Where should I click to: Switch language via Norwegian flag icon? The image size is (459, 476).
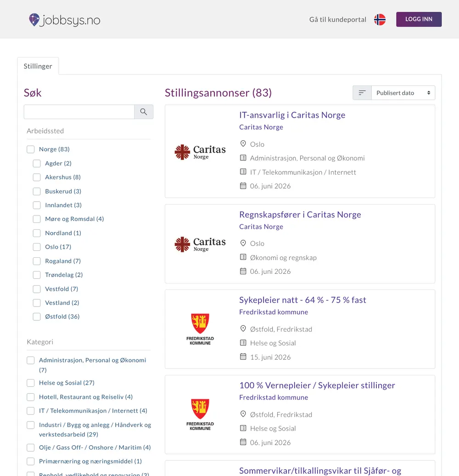tap(380, 20)
